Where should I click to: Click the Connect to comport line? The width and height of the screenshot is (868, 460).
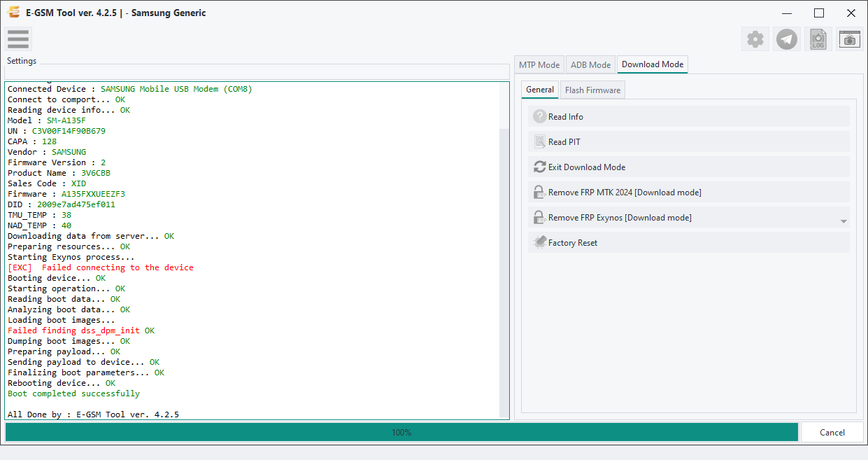tap(66, 99)
